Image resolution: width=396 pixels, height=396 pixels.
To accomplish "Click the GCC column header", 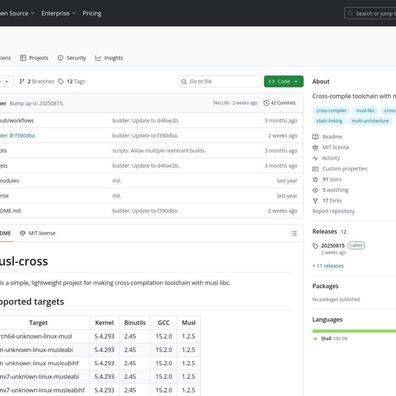I will coord(163,323).
